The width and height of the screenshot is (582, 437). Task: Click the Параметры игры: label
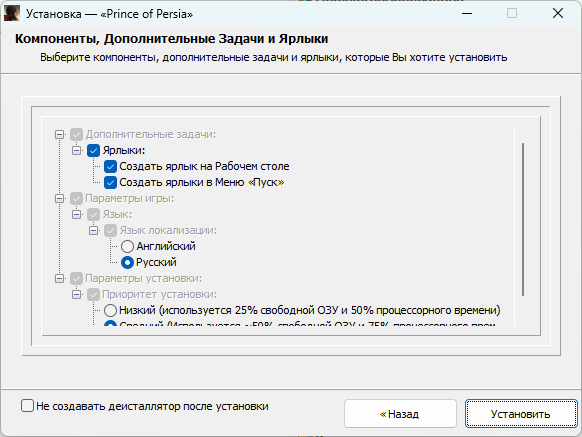click(130, 198)
